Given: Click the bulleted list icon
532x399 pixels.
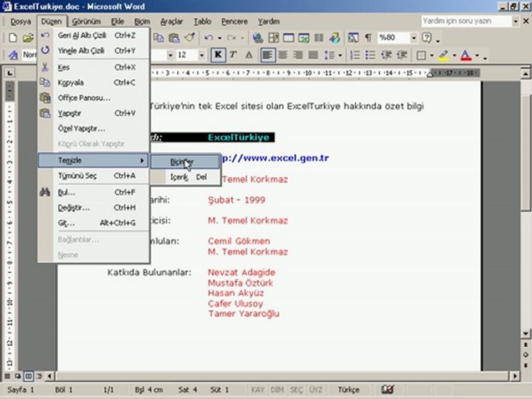Looking at the screenshot, I should tap(370, 55).
